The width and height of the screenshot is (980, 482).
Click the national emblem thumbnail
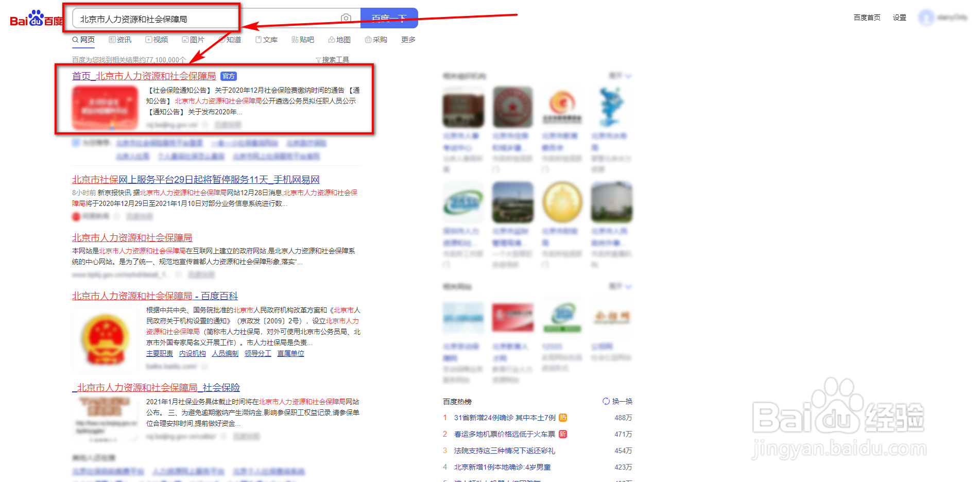[x=105, y=339]
